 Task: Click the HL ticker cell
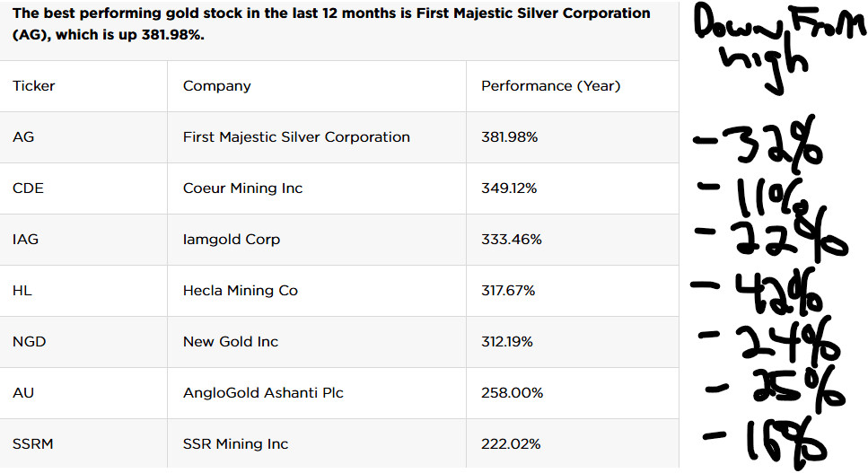[x=22, y=291]
